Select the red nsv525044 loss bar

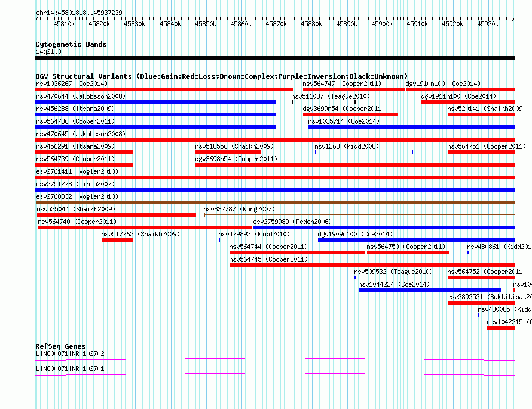tap(117, 215)
